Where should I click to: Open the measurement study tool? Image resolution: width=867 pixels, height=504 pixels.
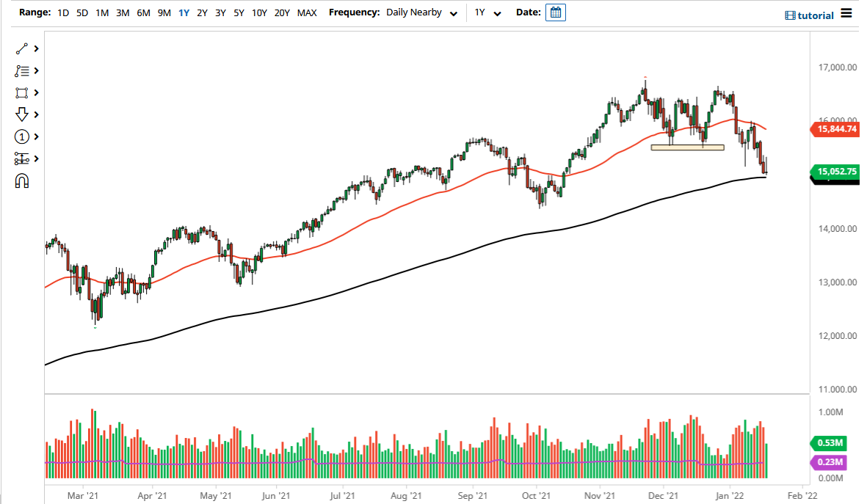click(x=22, y=158)
